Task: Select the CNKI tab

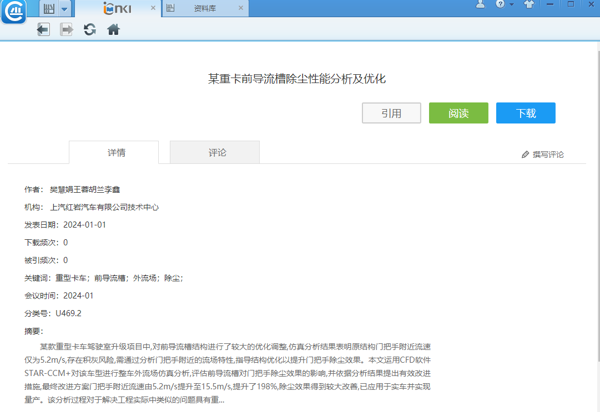Action: (x=120, y=9)
